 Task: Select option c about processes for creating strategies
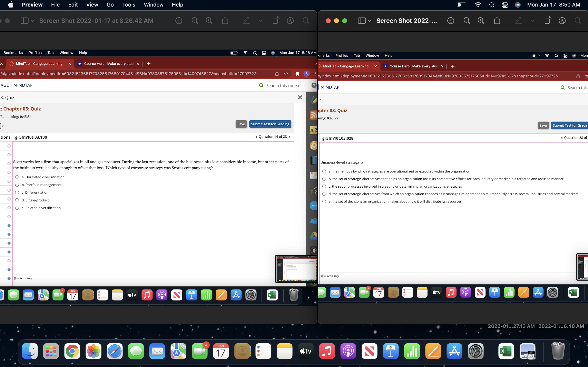click(324, 186)
